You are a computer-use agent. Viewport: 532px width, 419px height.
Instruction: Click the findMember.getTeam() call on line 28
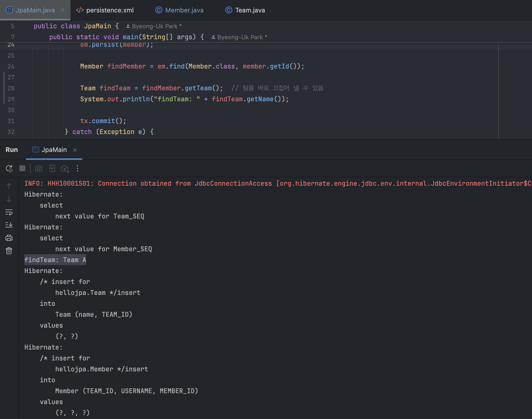182,88
